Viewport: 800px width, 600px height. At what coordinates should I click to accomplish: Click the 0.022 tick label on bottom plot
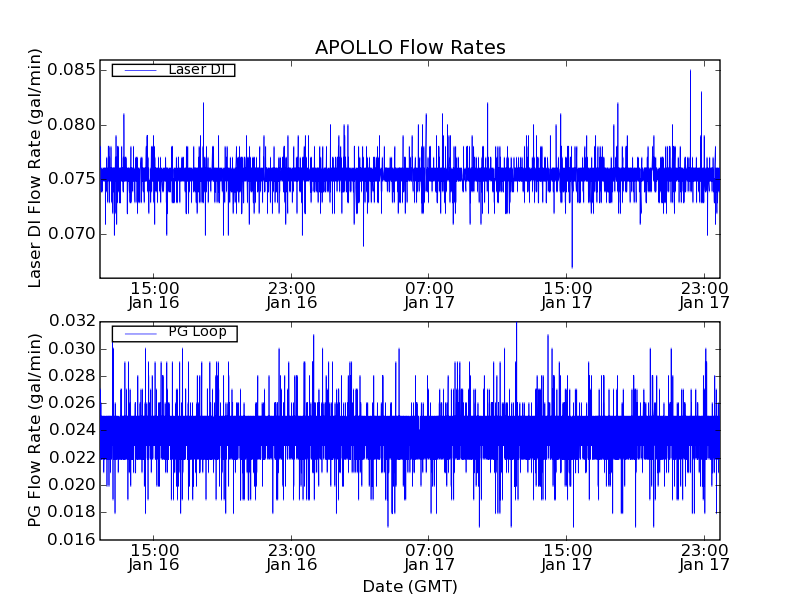[72, 458]
